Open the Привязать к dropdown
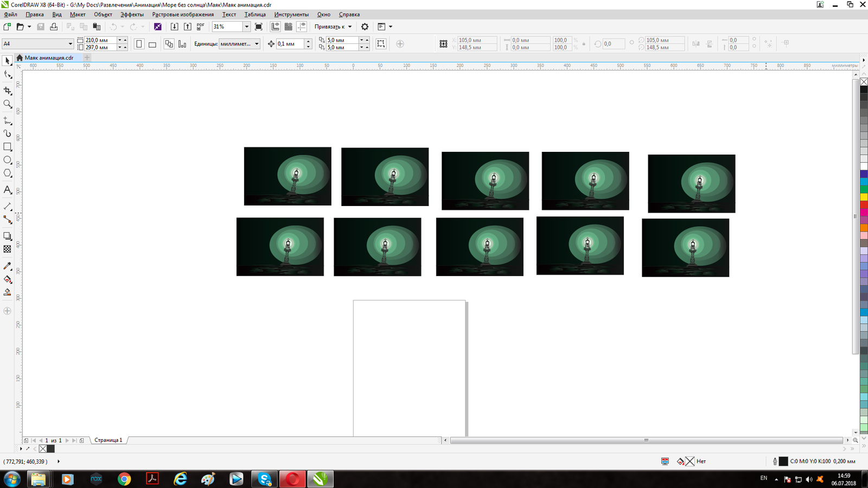 pyautogui.click(x=333, y=27)
